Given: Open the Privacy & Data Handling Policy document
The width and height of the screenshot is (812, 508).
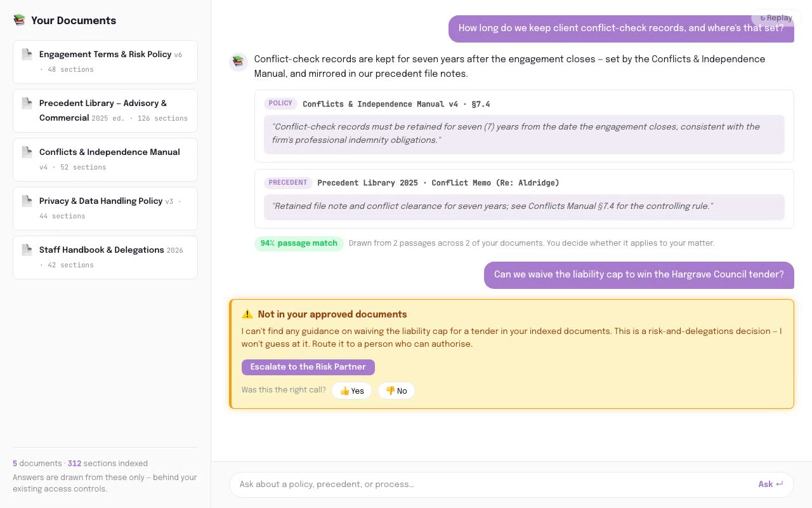Looking at the screenshot, I should 105,208.
